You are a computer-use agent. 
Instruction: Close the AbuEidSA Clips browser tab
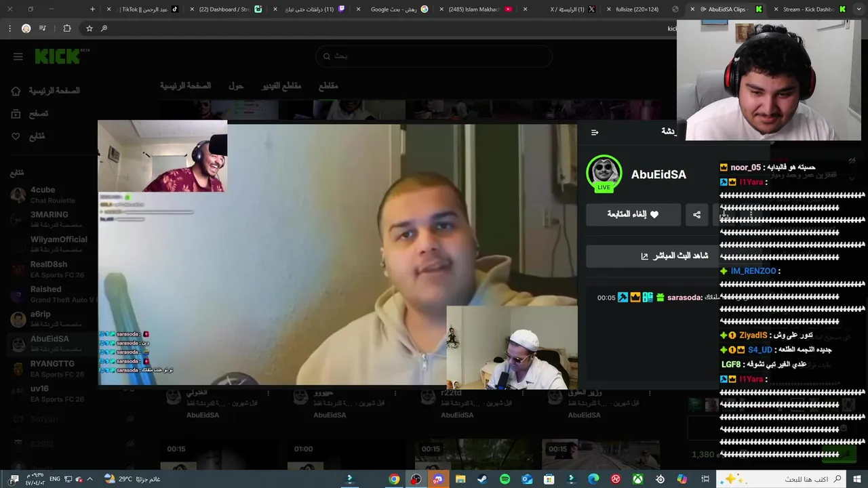tap(692, 9)
